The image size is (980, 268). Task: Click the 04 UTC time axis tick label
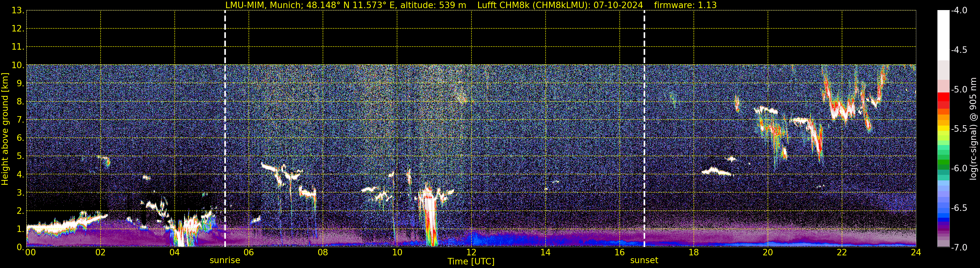point(175,252)
